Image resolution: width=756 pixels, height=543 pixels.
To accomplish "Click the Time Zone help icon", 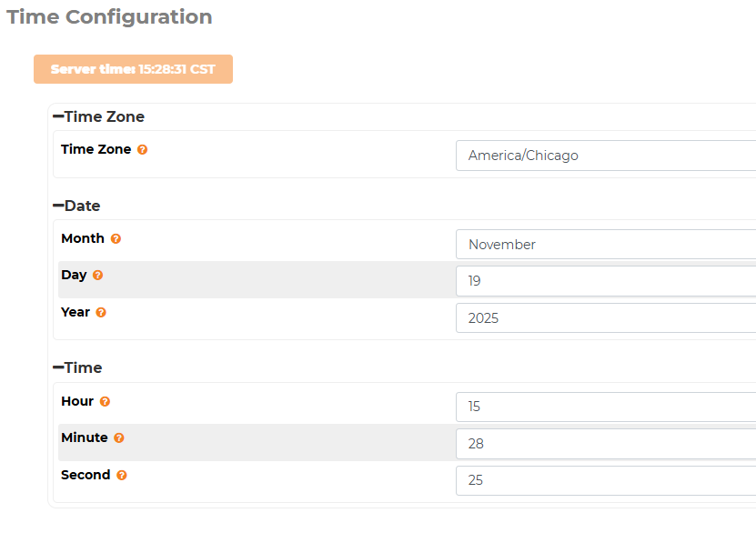I will [x=143, y=150].
